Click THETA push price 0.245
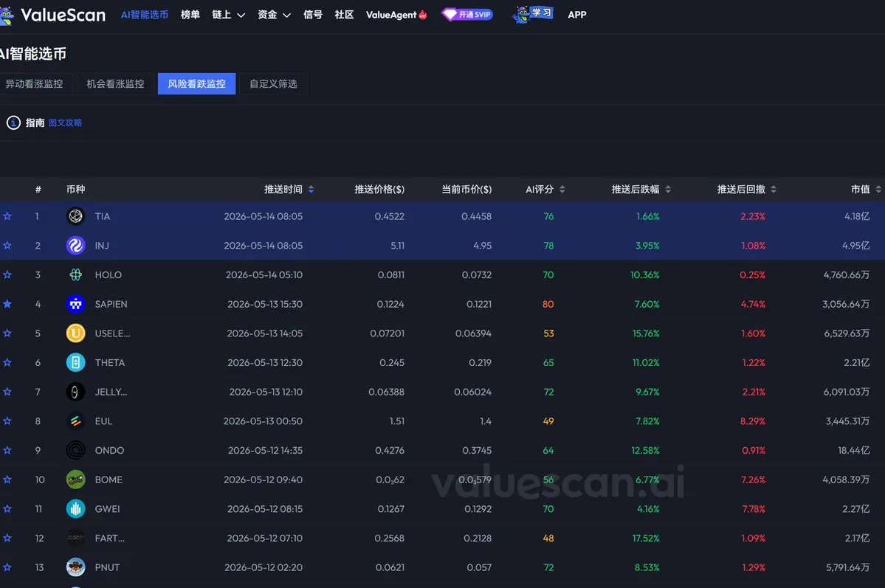The height and width of the screenshot is (588, 885). 392,362
